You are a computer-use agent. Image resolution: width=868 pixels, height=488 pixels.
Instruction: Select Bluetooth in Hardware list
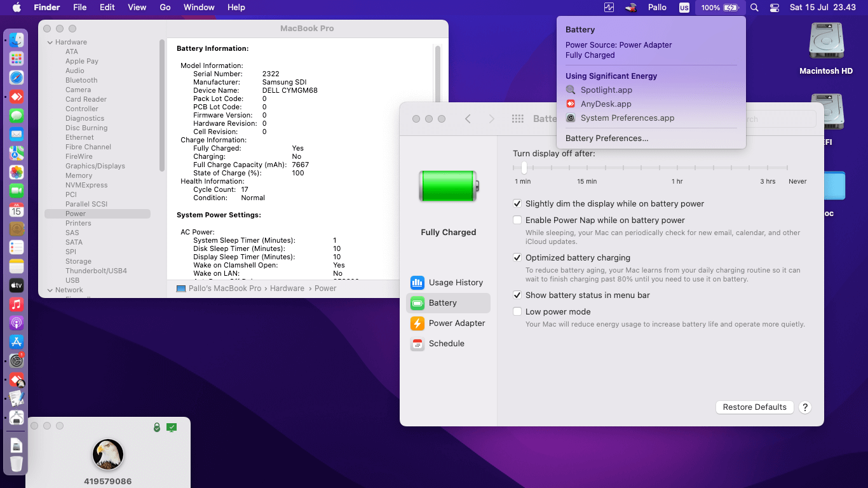coord(81,81)
